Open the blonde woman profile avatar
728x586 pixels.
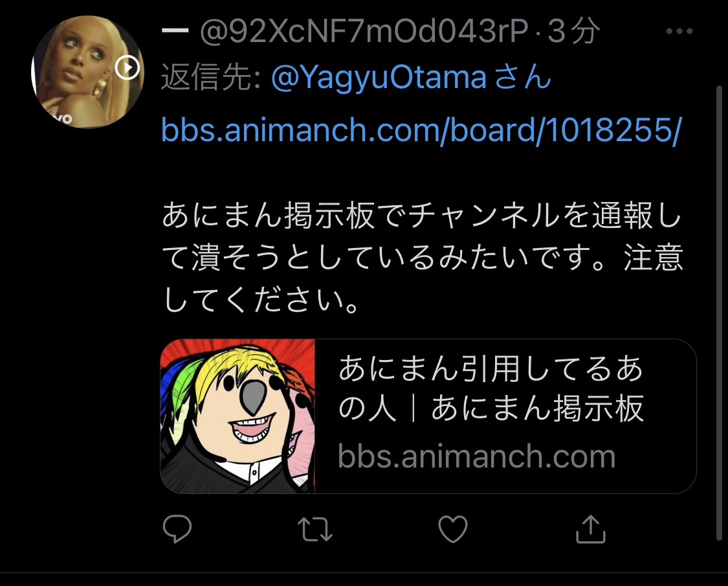87,72
